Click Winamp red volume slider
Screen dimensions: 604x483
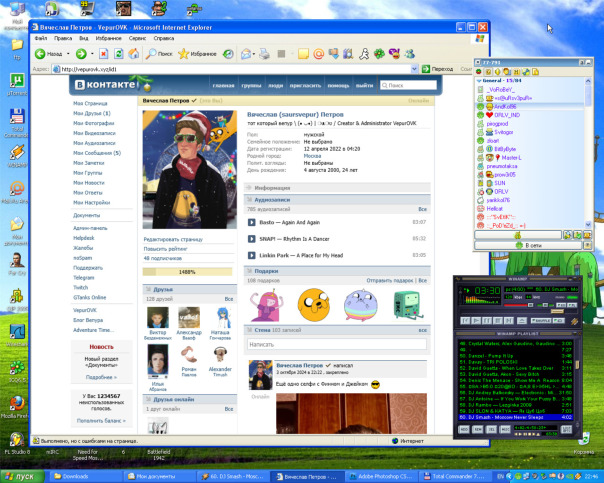point(519,305)
